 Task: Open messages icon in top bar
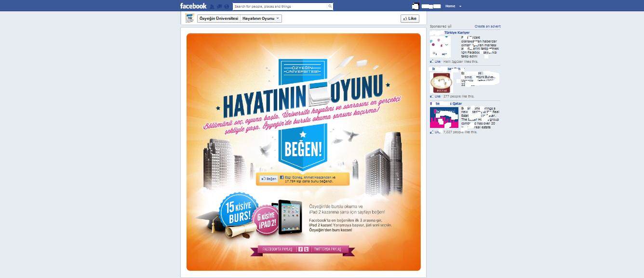(219, 7)
